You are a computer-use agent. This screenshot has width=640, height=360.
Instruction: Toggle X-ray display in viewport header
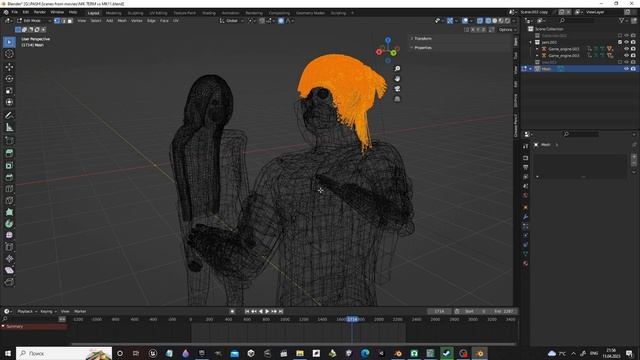click(x=480, y=20)
